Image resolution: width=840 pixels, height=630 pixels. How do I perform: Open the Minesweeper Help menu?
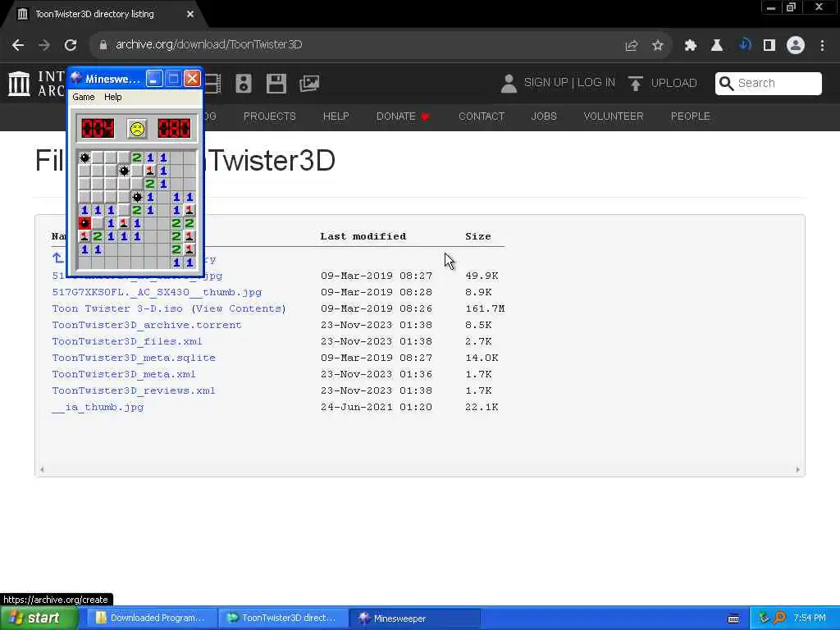tap(113, 97)
